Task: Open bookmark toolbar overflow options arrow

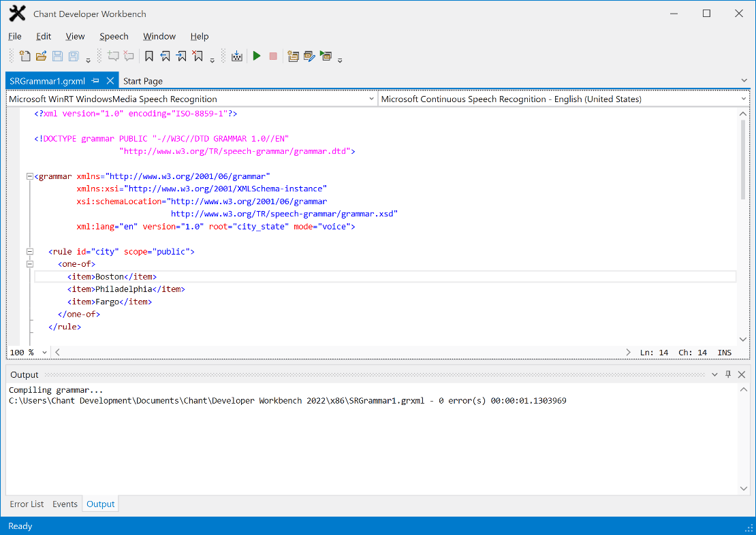Action: point(212,61)
